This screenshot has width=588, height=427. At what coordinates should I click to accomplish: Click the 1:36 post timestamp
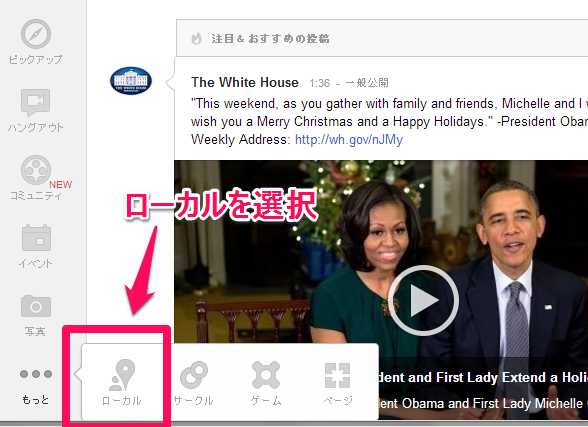coord(320,83)
